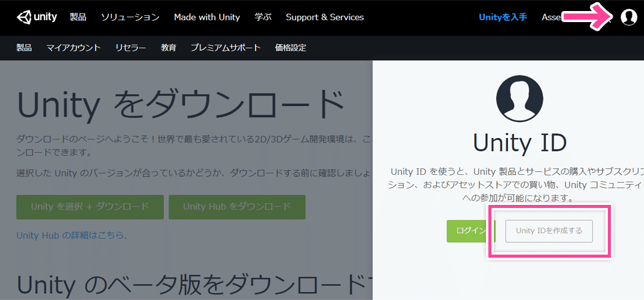Open the 製品 menu in the top navigation
The width and height of the screenshot is (644, 300).
pyautogui.click(x=78, y=17)
